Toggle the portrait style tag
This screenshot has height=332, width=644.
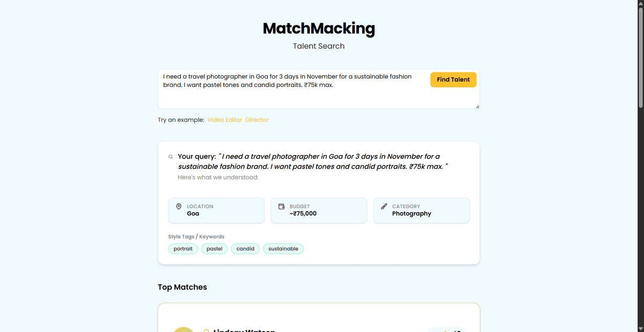183,248
